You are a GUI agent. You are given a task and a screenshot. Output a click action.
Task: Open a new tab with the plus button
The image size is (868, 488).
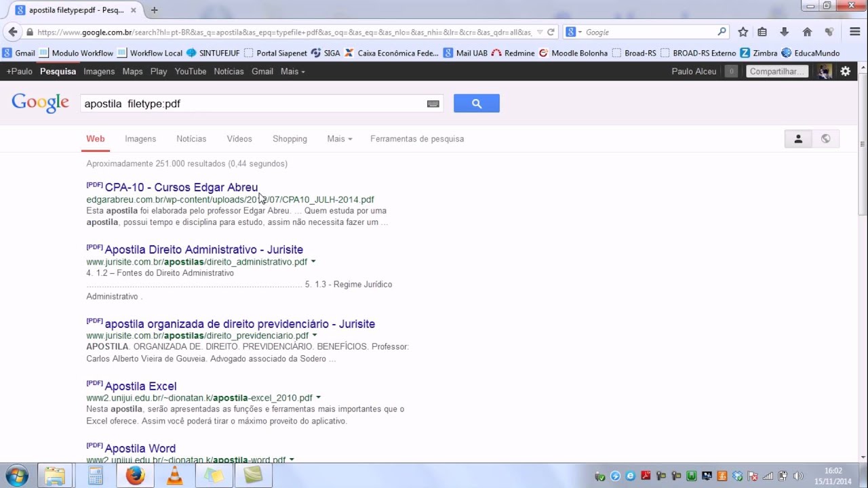(x=154, y=10)
